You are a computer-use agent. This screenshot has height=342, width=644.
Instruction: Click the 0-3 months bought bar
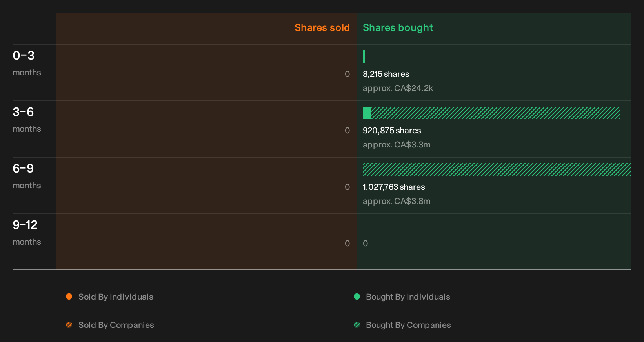(364, 56)
